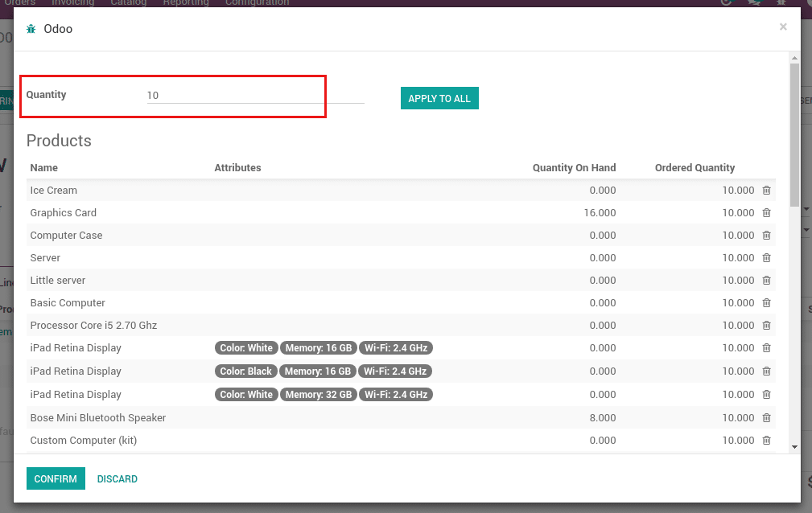Delete the Ice Cream product line
Image resolution: width=812 pixels, height=513 pixels.
(x=766, y=191)
